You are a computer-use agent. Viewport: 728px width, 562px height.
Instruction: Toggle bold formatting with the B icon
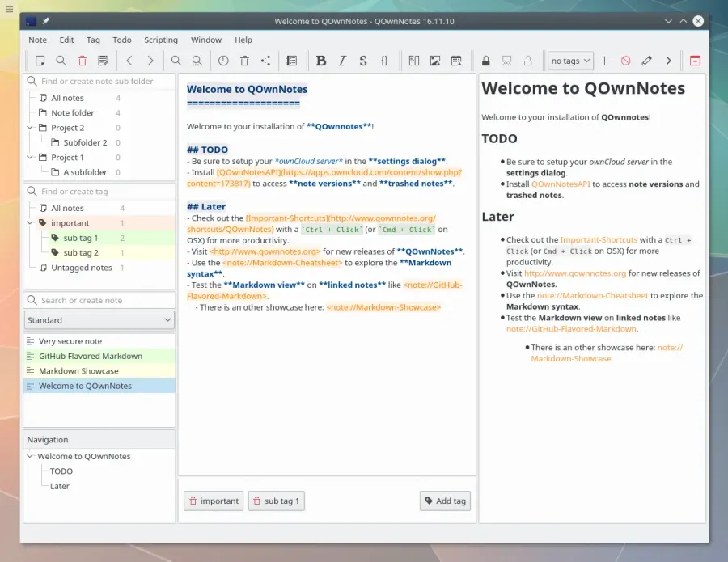click(320, 61)
